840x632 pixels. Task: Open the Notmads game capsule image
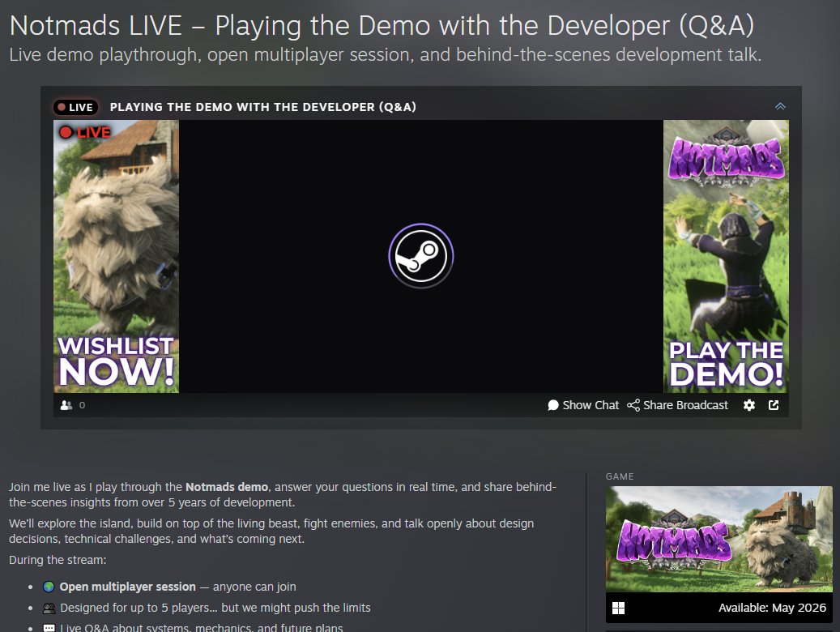coord(719,540)
